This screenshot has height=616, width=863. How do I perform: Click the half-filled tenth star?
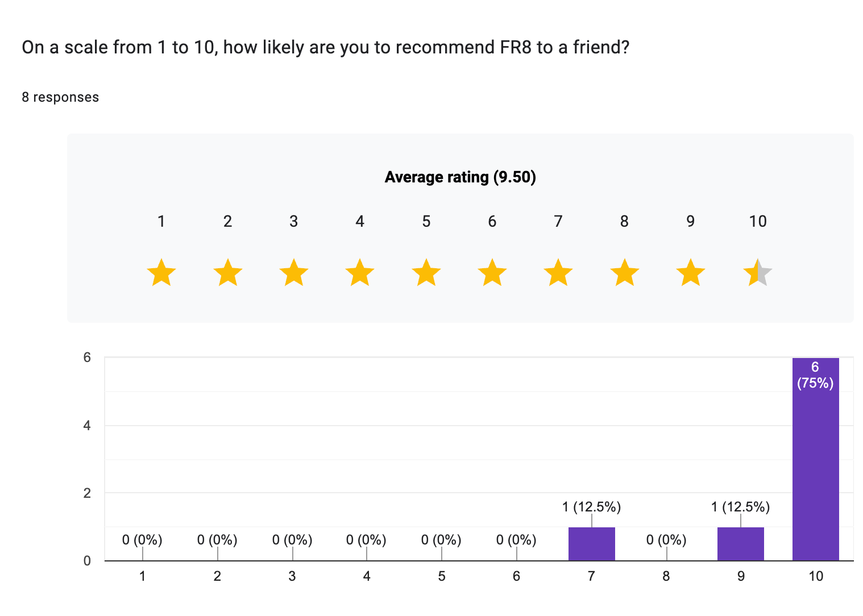(757, 273)
